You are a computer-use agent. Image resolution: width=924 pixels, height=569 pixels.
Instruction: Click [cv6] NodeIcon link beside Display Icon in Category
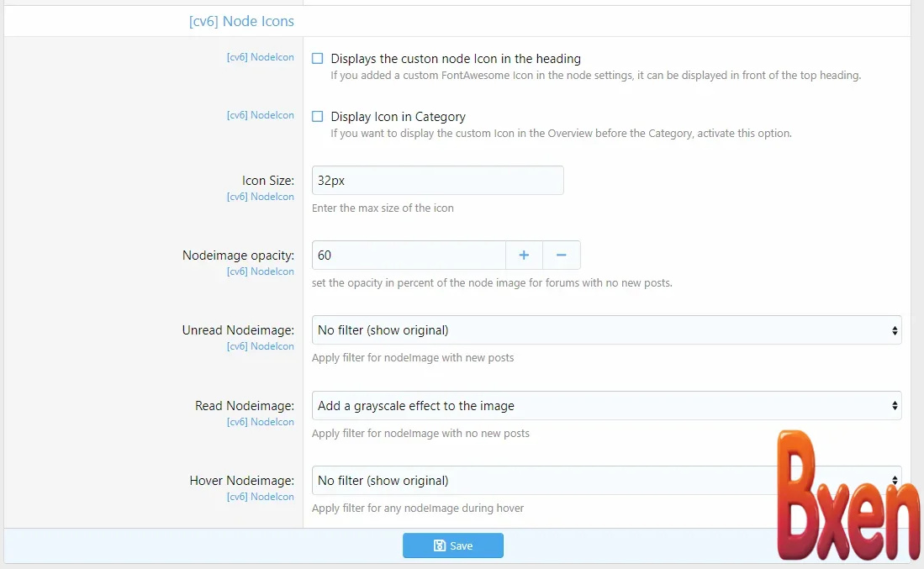tap(261, 115)
